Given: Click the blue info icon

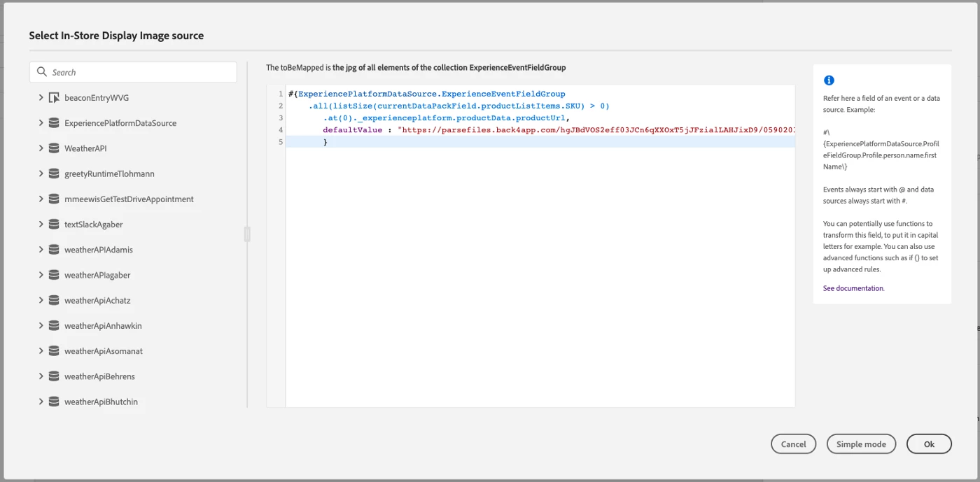Looking at the screenshot, I should (829, 80).
